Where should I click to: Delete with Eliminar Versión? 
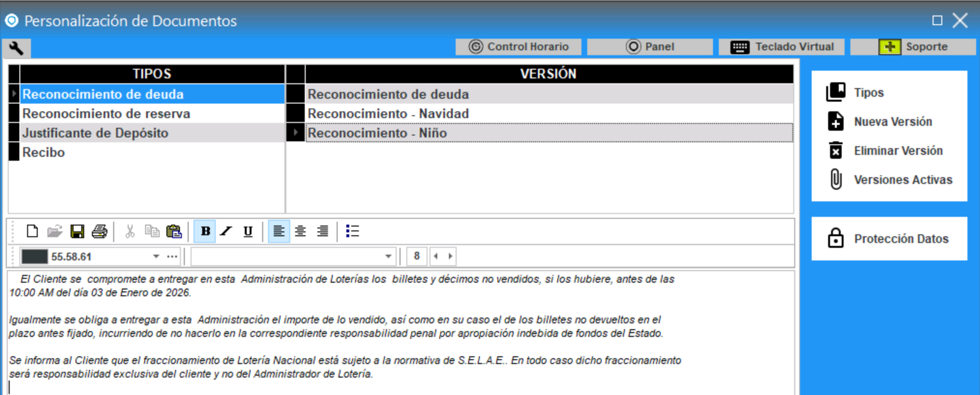(x=884, y=151)
